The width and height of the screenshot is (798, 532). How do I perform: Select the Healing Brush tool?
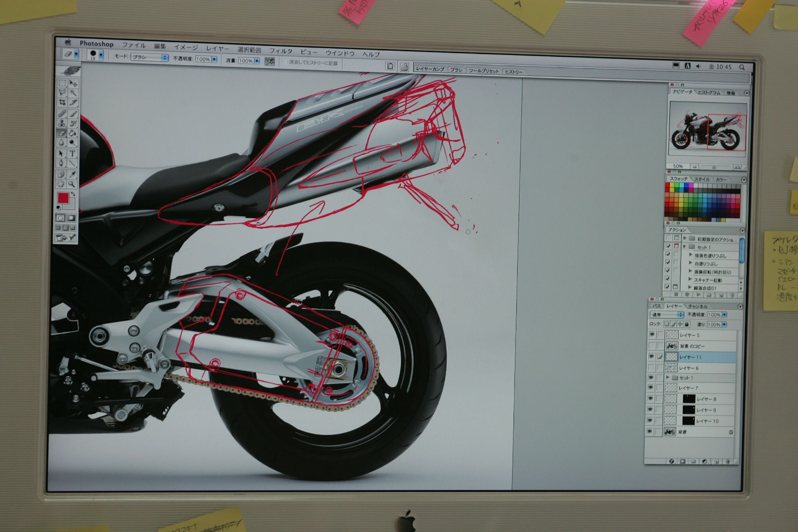click(62, 114)
